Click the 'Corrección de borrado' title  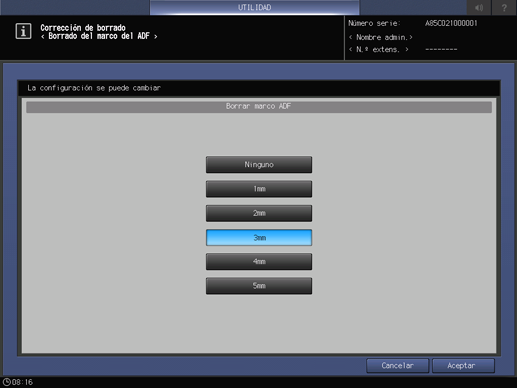[x=83, y=28]
